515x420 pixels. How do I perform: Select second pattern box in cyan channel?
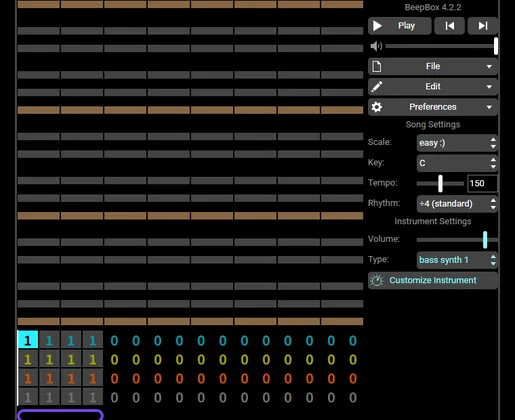[49, 340]
